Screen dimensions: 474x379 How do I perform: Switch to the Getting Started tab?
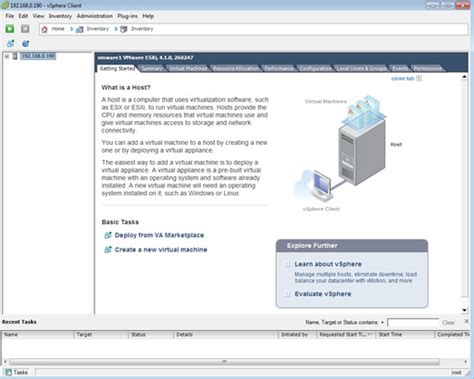117,68
